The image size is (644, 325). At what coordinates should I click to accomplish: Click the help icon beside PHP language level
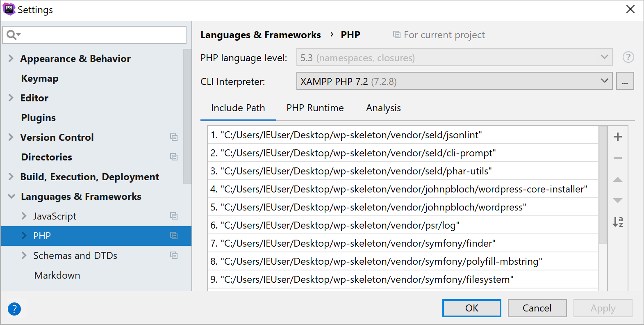pyautogui.click(x=628, y=57)
